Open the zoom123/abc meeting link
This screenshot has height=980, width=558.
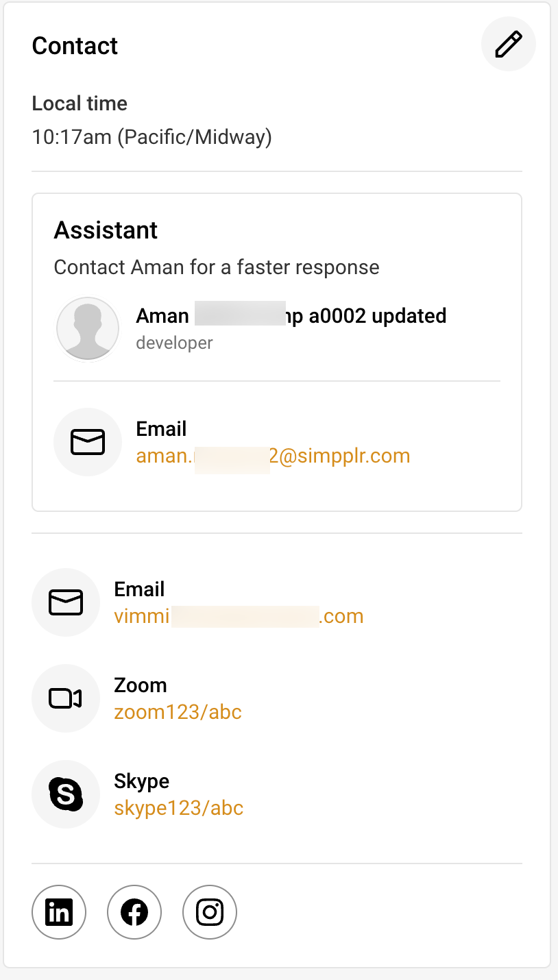(178, 711)
